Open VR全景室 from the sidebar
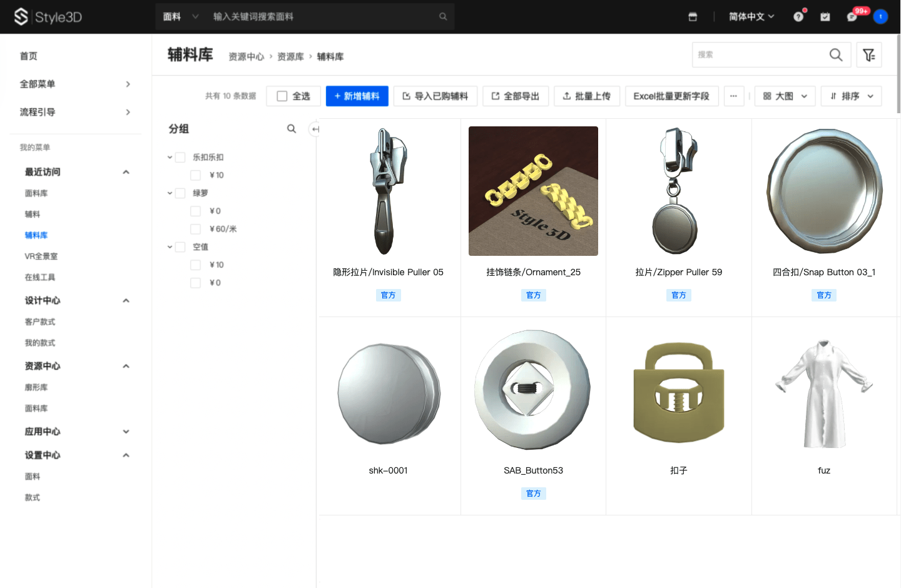The width and height of the screenshot is (901, 588). pos(41,256)
